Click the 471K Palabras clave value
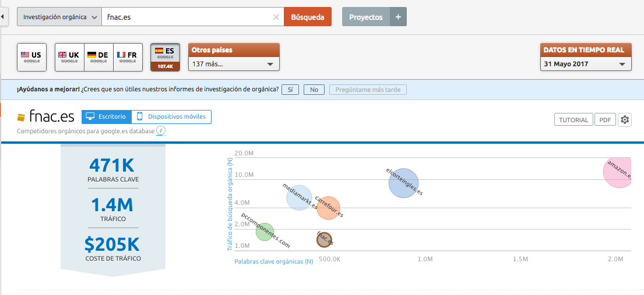The image size is (644, 295). pos(112,165)
